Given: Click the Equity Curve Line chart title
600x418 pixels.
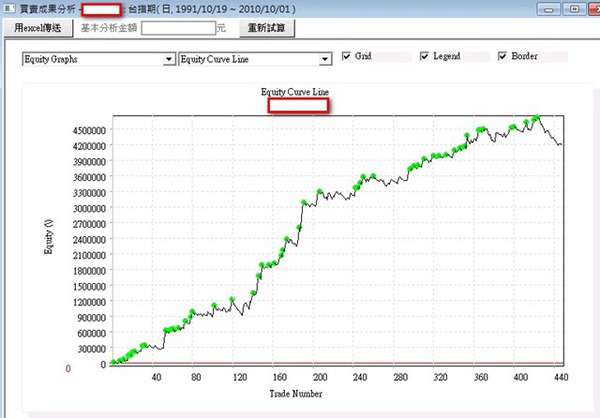Looking at the screenshot, I should click(x=295, y=92).
